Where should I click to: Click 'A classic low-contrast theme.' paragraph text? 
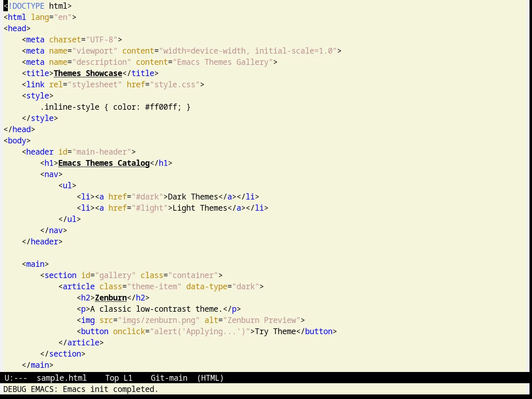click(x=156, y=309)
